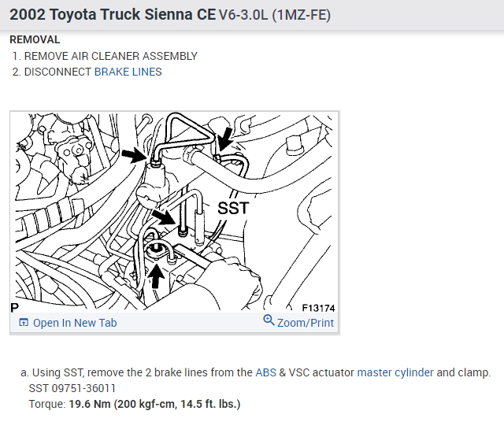Click the SST 09751-36011 part number

[72, 388]
